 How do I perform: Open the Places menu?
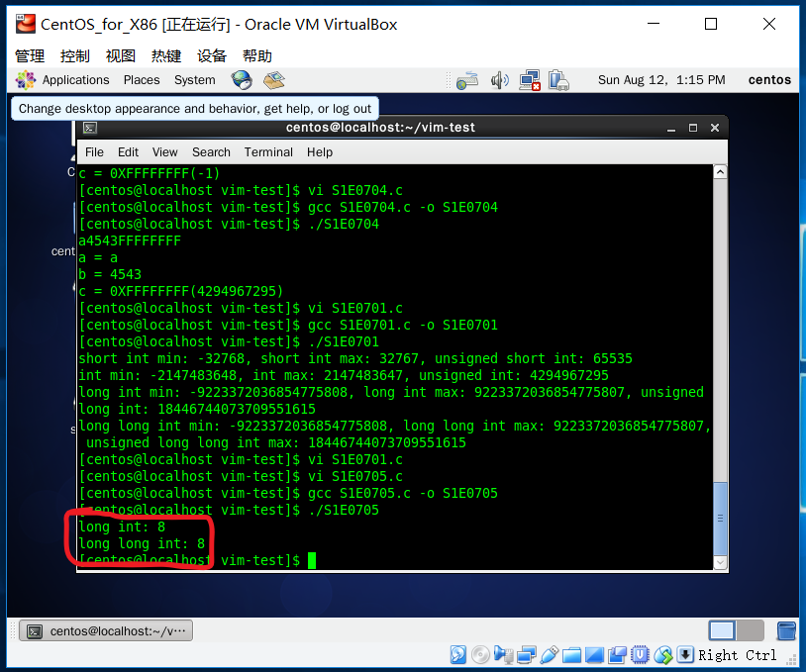point(142,80)
